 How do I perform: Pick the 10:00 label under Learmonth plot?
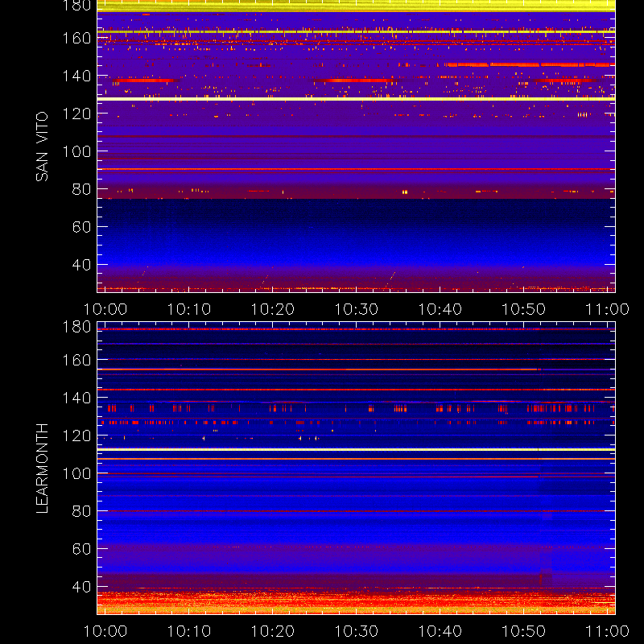pyautogui.click(x=105, y=631)
